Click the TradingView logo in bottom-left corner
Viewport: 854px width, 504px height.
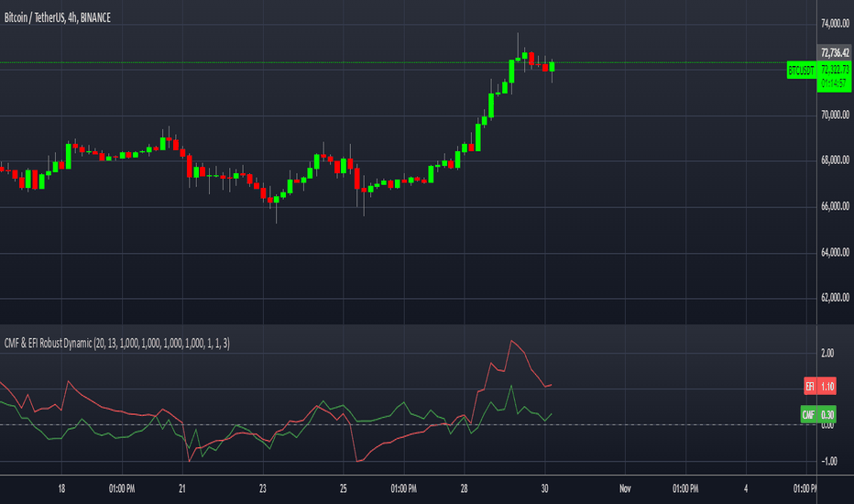coord(20,490)
